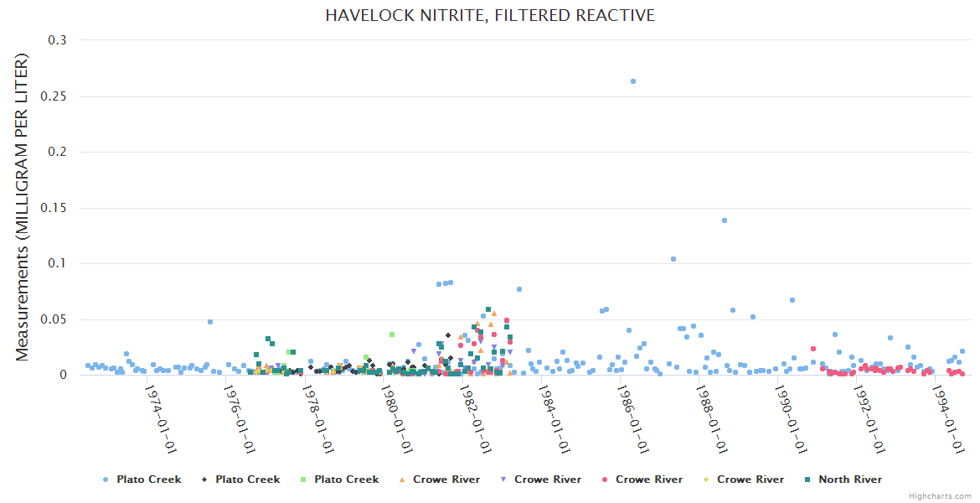Click the Havelock Nitrite chart title
The image size is (980, 503).
click(x=490, y=16)
